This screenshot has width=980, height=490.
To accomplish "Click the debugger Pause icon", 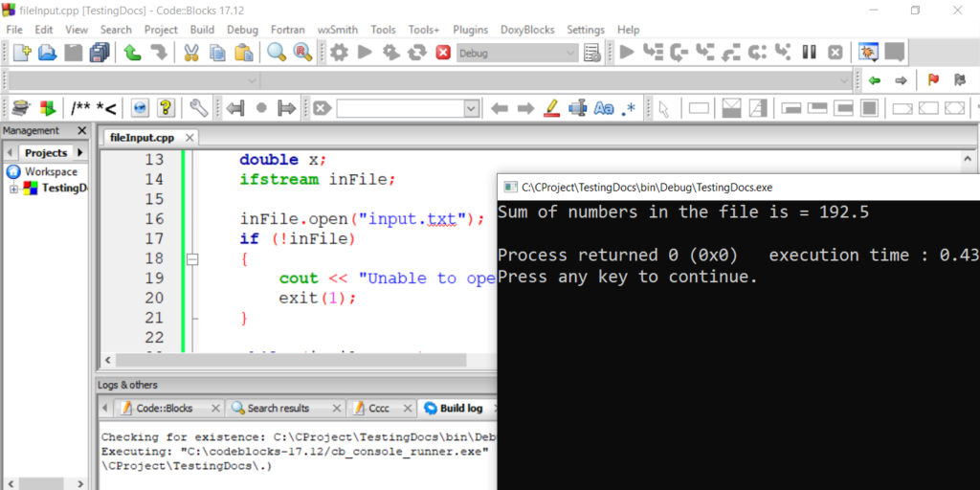I will [809, 53].
